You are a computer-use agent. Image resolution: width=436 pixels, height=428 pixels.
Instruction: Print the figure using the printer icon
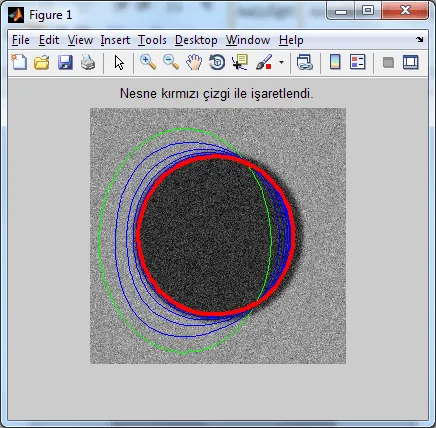click(x=88, y=62)
